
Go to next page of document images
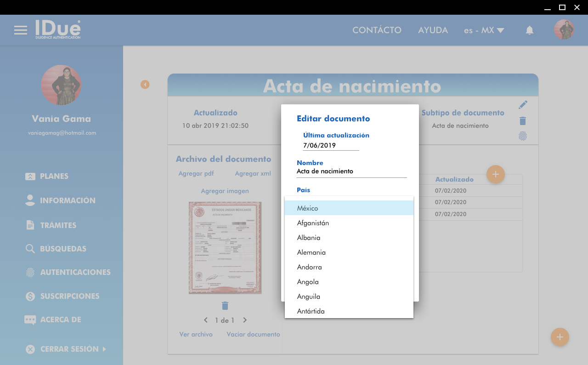pyautogui.click(x=245, y=320)
